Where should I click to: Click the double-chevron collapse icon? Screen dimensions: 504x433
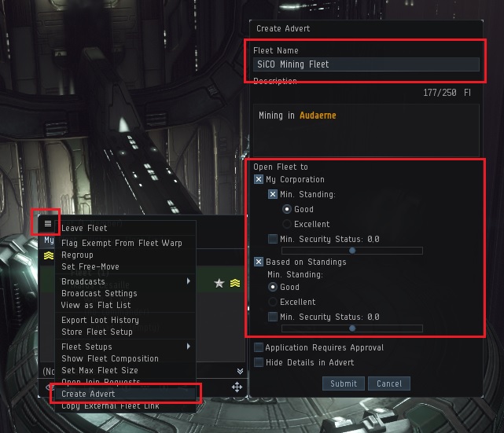point(240,372)
